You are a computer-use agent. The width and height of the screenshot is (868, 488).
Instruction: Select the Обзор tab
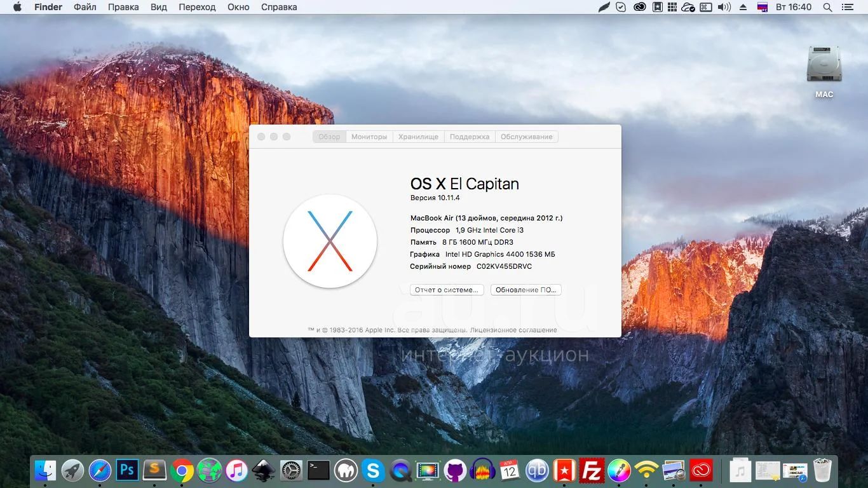[x=329, y=137]
